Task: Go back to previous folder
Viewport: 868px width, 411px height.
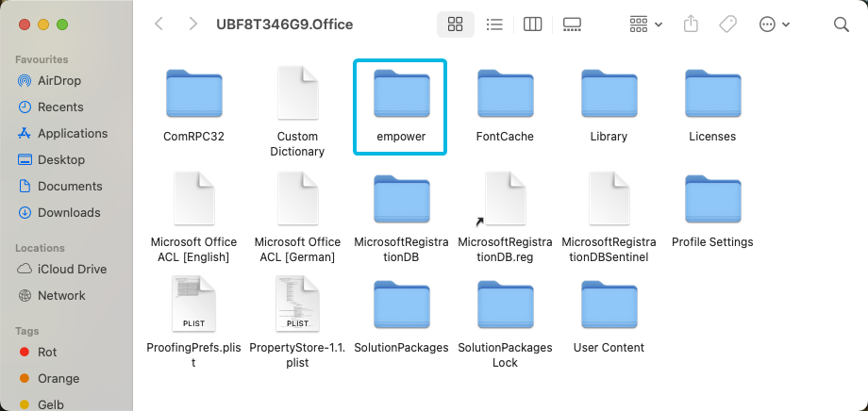Action: coord(159,25)
